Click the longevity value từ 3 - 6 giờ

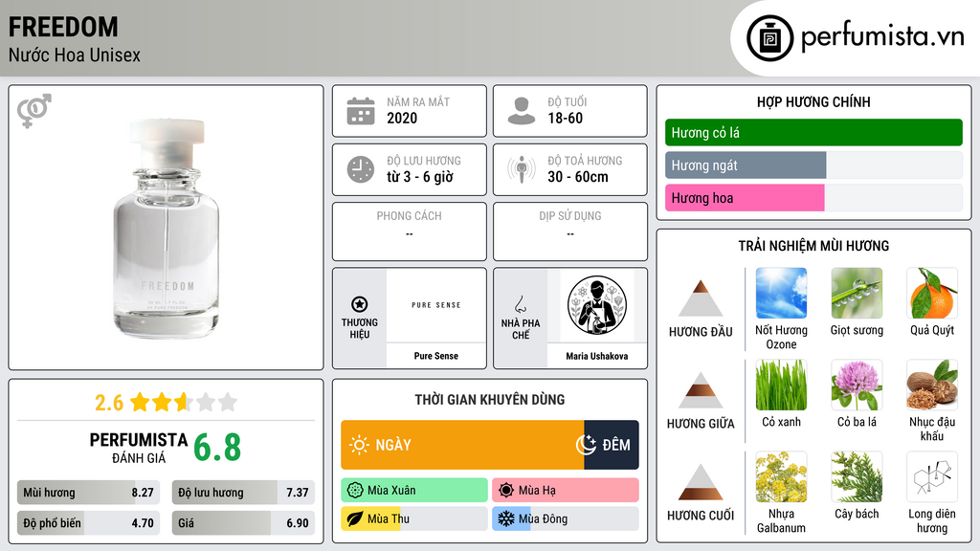[420, 177]
